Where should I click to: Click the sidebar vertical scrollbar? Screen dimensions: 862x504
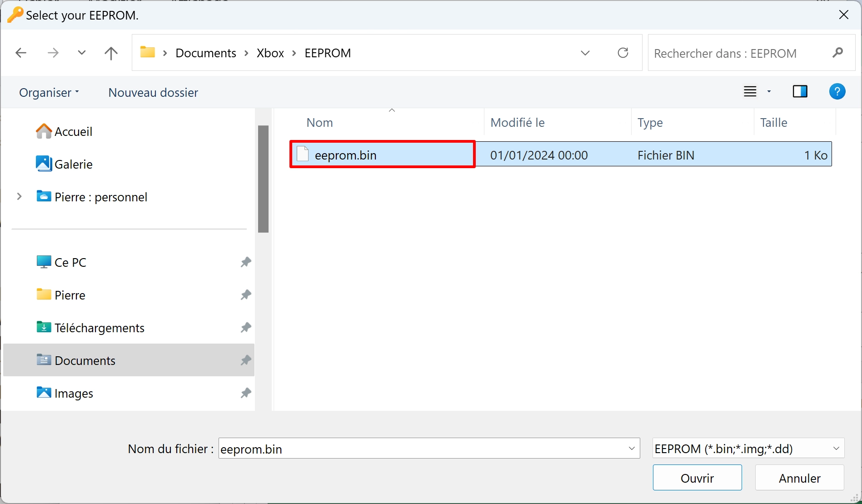pyautogui.click(x=263, y=179)
